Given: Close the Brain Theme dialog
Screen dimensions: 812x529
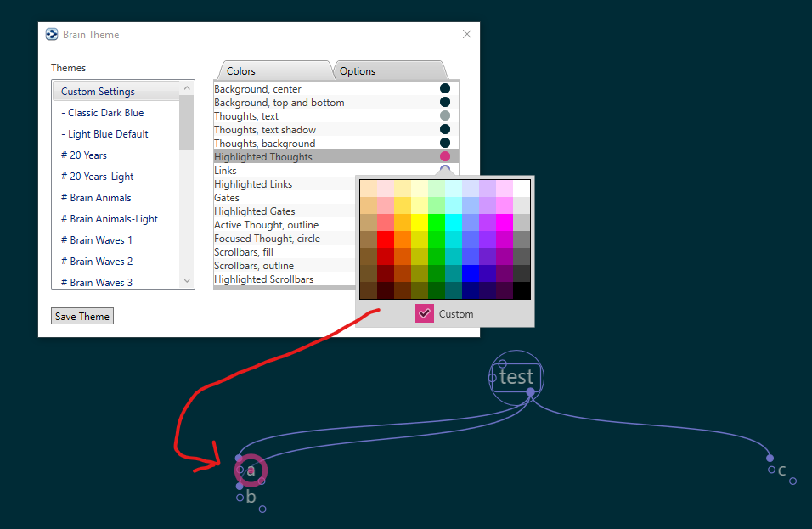Looking at the screenshot, I should 466,35.
